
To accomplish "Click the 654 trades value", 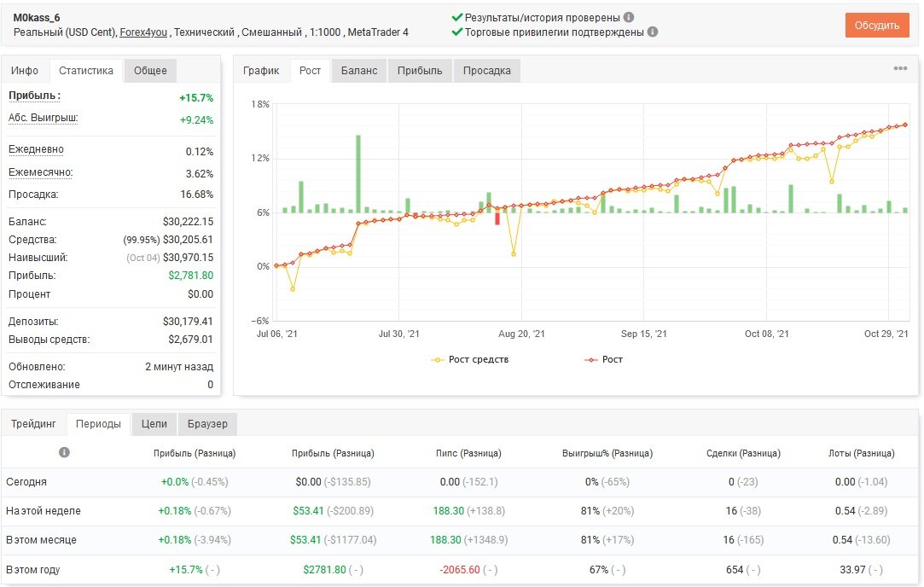I will pos(735,570).
